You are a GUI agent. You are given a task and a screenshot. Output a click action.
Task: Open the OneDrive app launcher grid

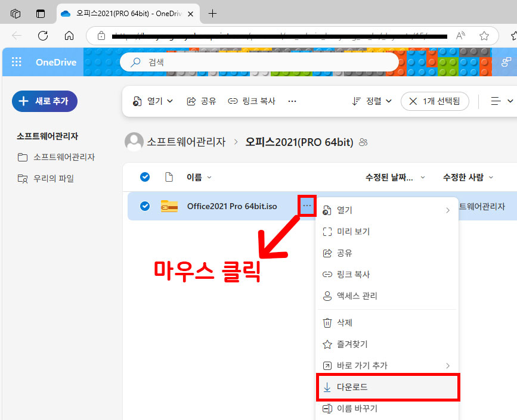click(17, 62)
